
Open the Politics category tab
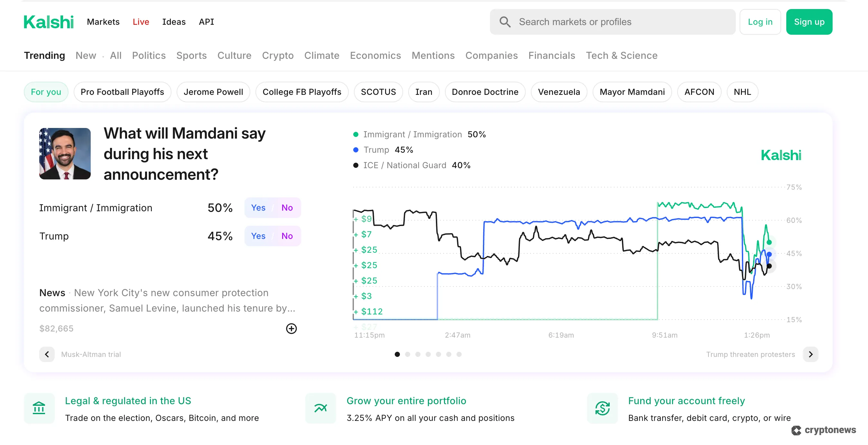[x=149, y=56]
